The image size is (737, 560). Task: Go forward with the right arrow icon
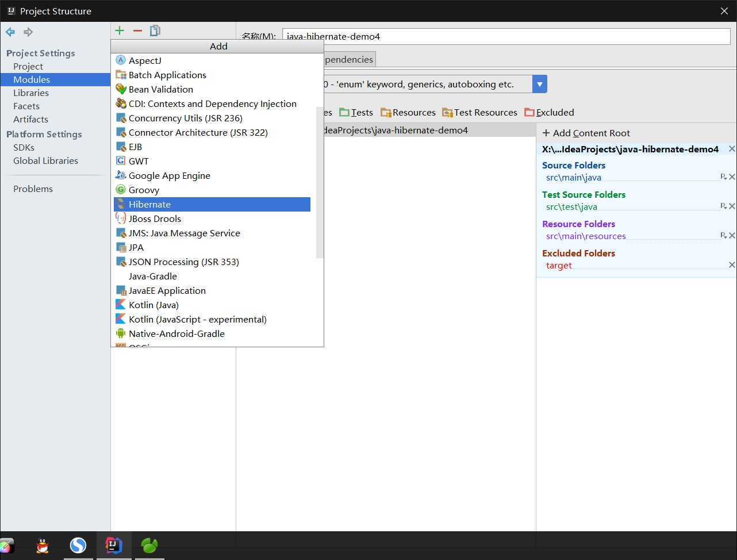coord(28,32)
